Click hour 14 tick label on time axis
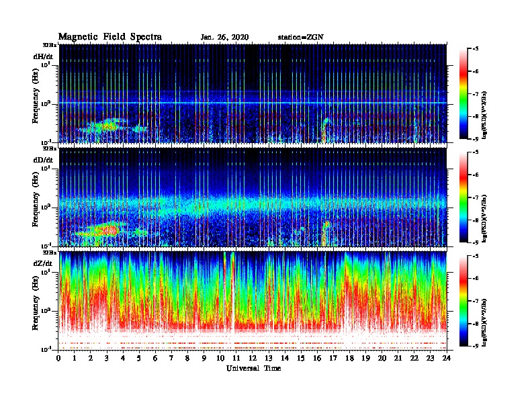 click(x=285, y=359)
